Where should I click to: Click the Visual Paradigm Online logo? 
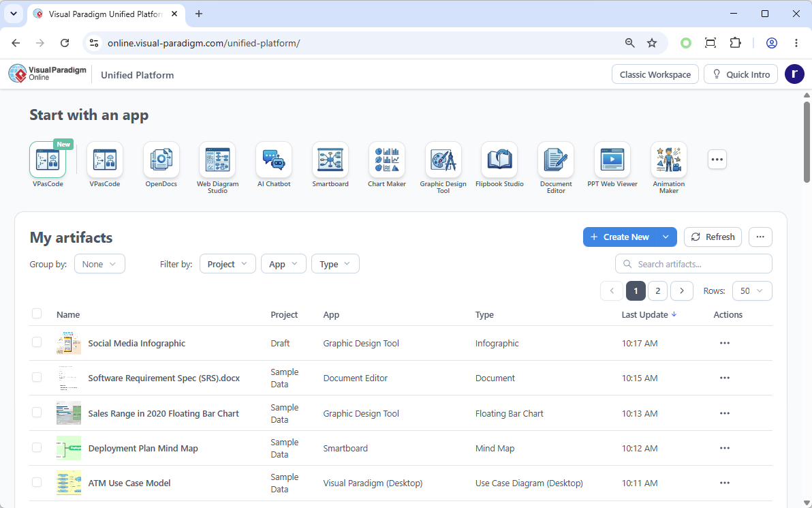coord(47,74)
